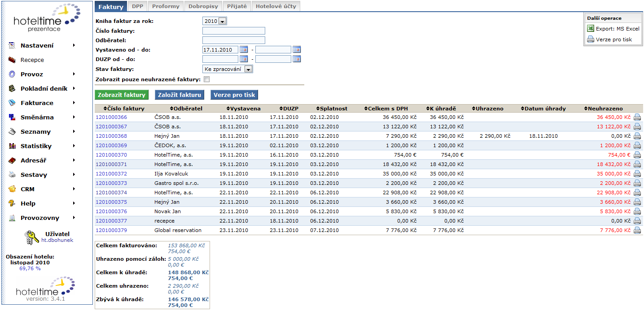The height and width of the screenshot is (311, 644).
Task: Focus the Číslo faktury input field
Action: 234,31
